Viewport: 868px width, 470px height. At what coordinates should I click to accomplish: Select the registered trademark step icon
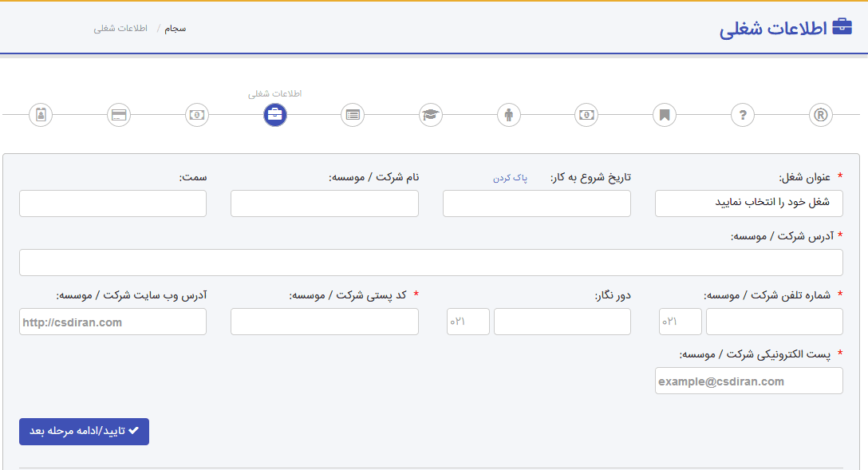click(820, 115)
